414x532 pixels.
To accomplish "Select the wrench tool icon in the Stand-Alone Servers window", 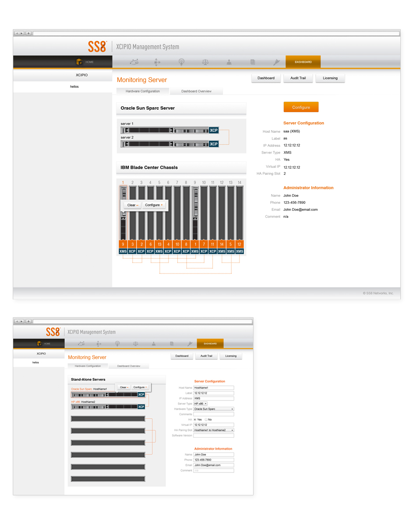I will (190, 343).
